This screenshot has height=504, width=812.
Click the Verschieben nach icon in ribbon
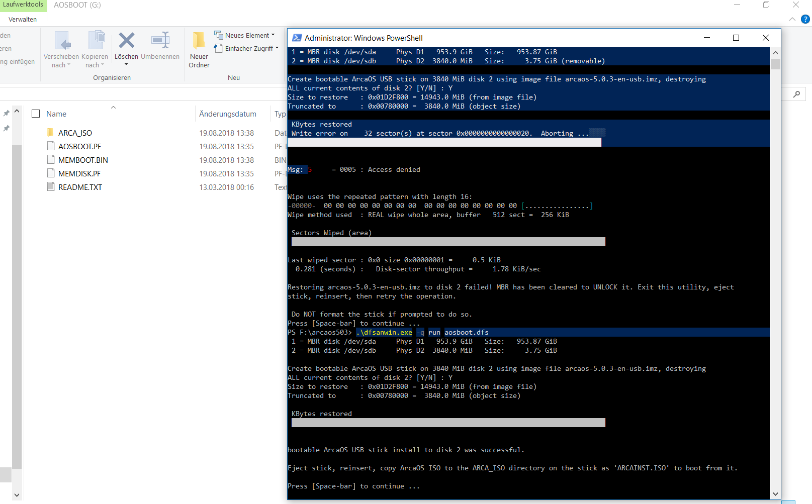coord(62,40)
